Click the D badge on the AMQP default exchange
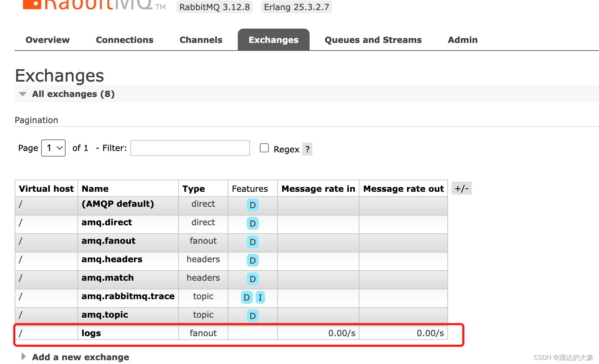The image size is (599, 364). pos(252,205)
